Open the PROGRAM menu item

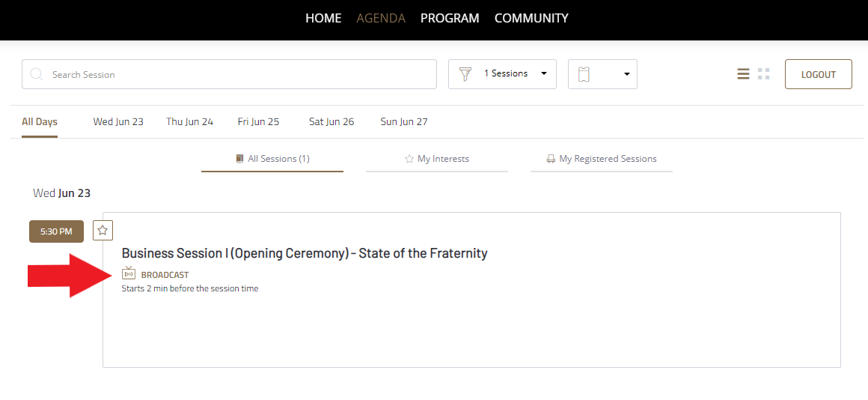tap(450, 18)
